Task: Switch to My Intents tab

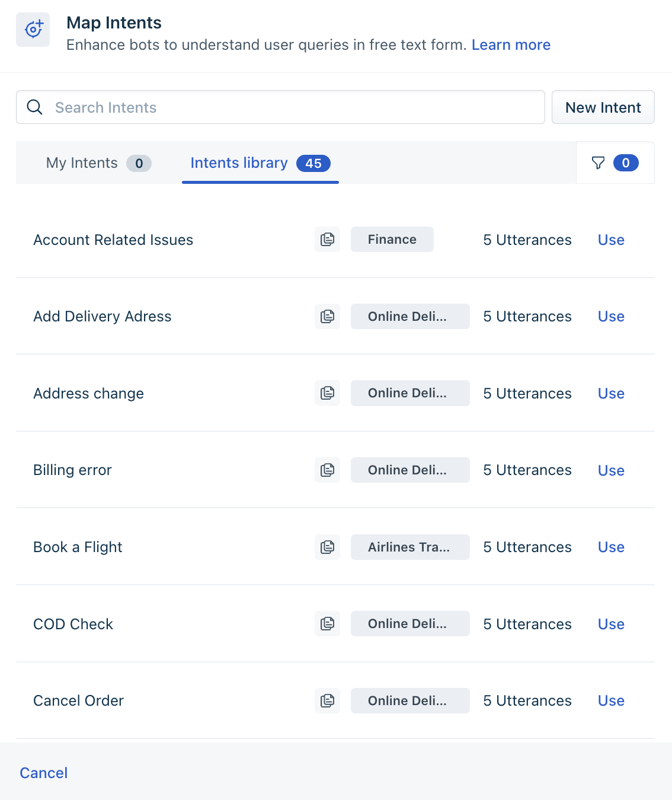Action: (x=99, y=163)
